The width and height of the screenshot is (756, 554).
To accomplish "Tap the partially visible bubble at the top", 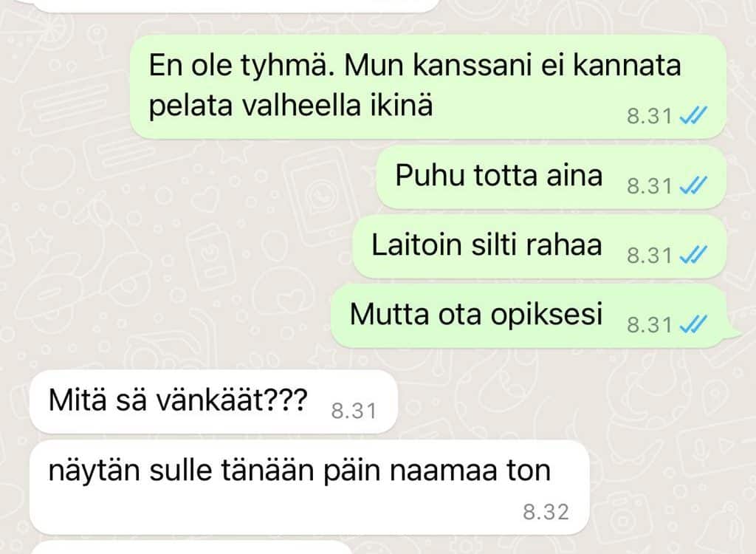I will [236, 6].
